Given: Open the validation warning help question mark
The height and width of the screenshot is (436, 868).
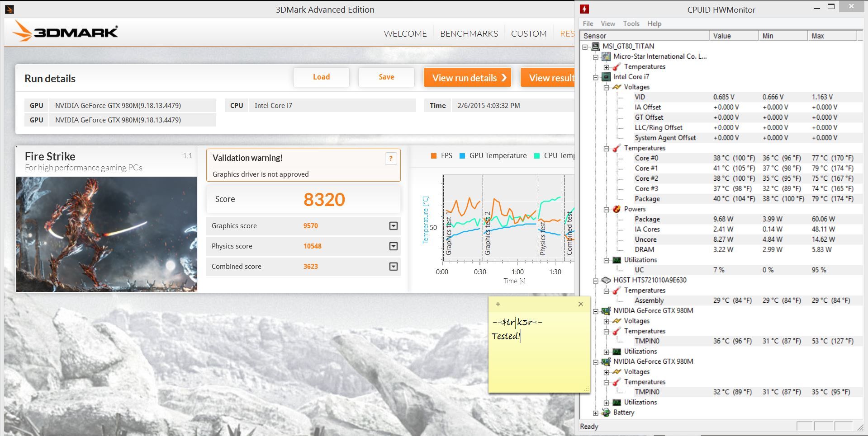Looking at the screenshot, I should pos(391,159).
